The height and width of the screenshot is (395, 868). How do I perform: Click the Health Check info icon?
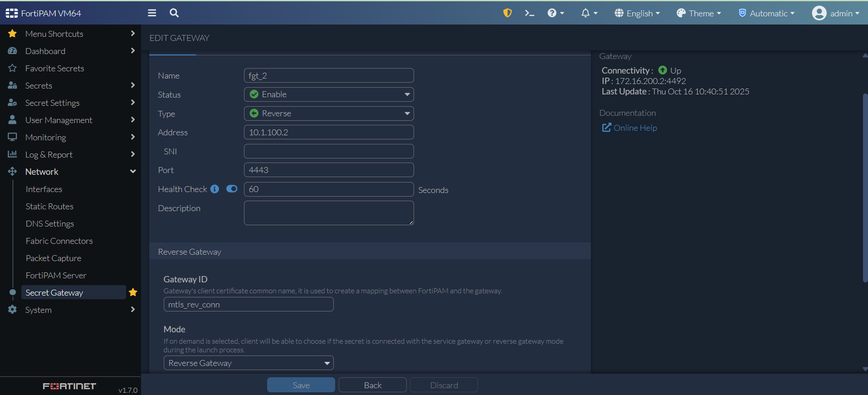pos(215,189)
